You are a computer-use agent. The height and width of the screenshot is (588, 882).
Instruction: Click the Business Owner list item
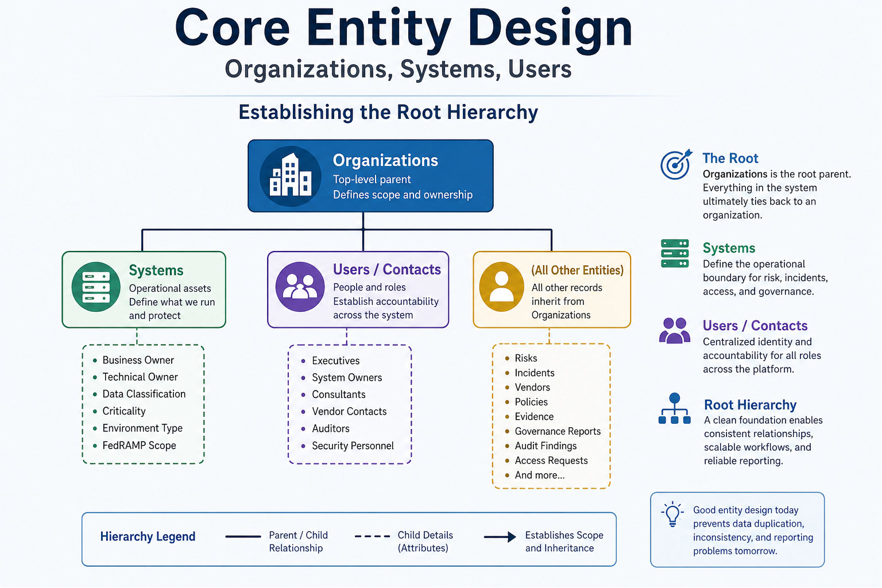138,360
